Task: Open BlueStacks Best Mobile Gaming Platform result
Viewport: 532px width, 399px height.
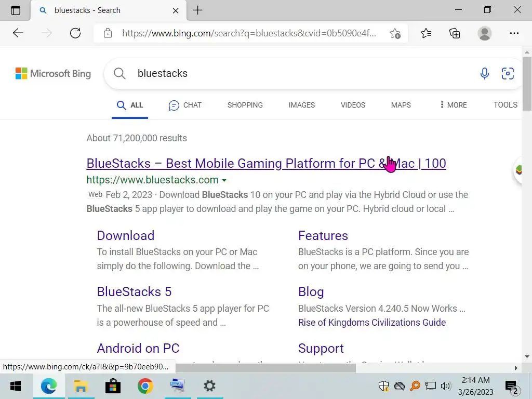Action: click(266, 164)
